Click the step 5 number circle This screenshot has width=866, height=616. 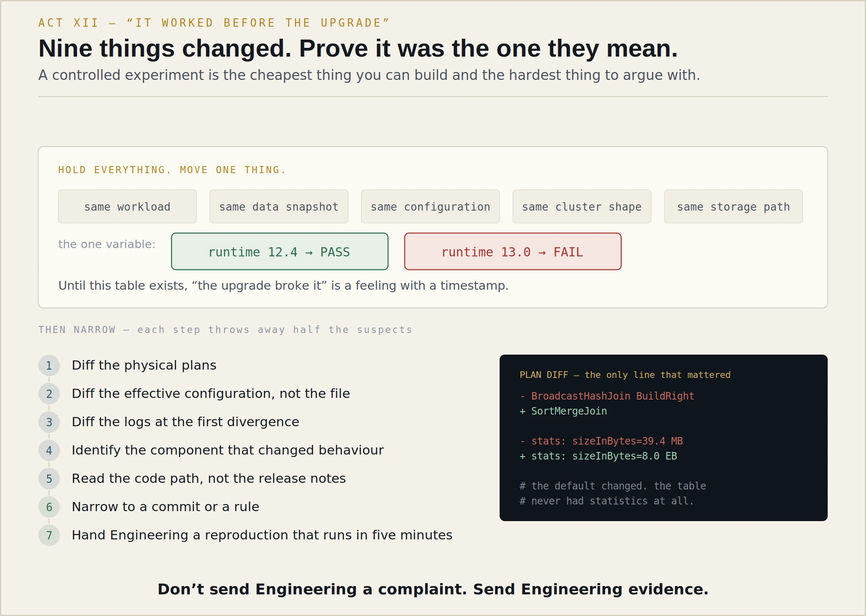[x=49, y=479]
